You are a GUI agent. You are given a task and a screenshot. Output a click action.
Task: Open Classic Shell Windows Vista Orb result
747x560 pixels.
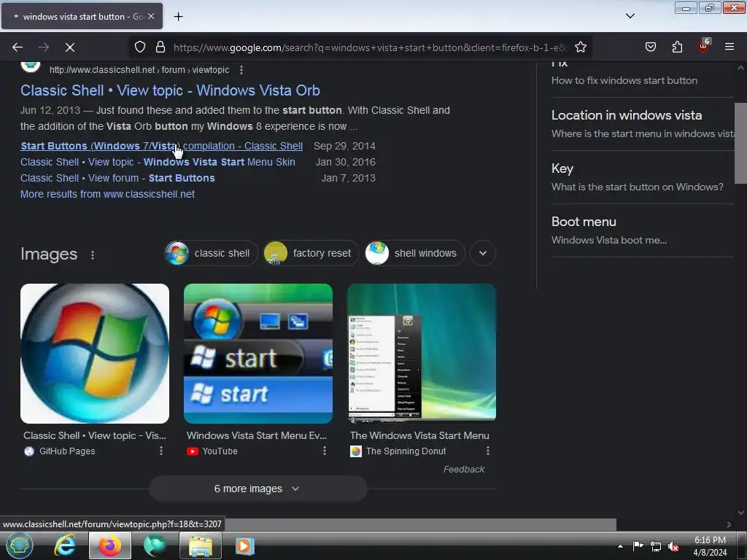click(x=170, y=90)
